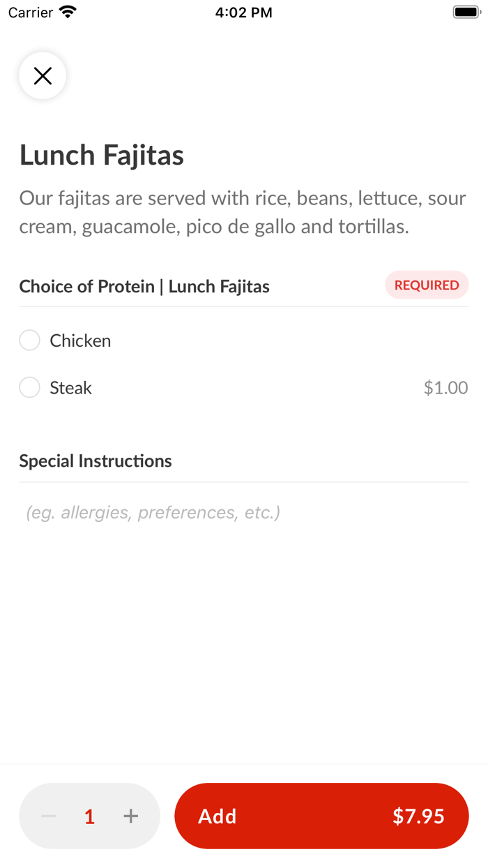The image size is (488, 868).
Task: Tap the Choice of Protein section header
Action: pos(144,286)
